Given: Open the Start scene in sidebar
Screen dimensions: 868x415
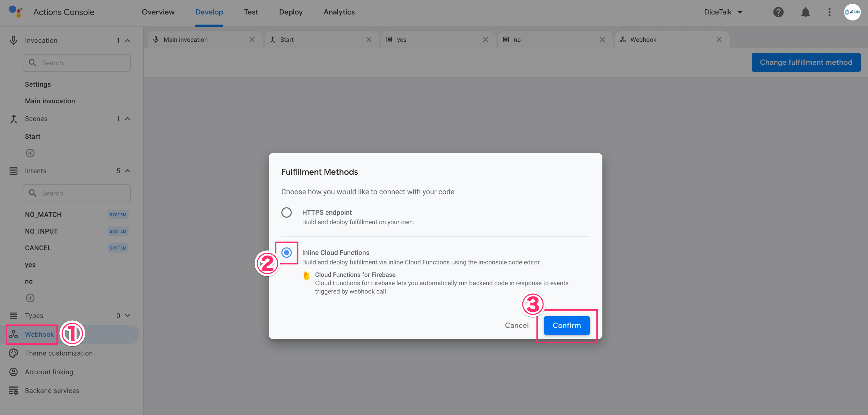Looking at the screenshot, I should click(32, 137).
